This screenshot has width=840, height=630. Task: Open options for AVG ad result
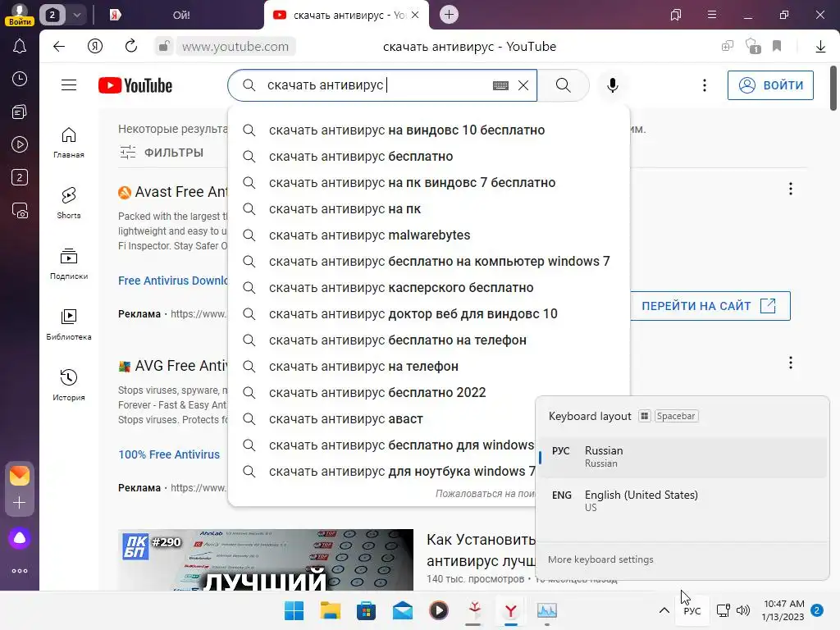790,363
